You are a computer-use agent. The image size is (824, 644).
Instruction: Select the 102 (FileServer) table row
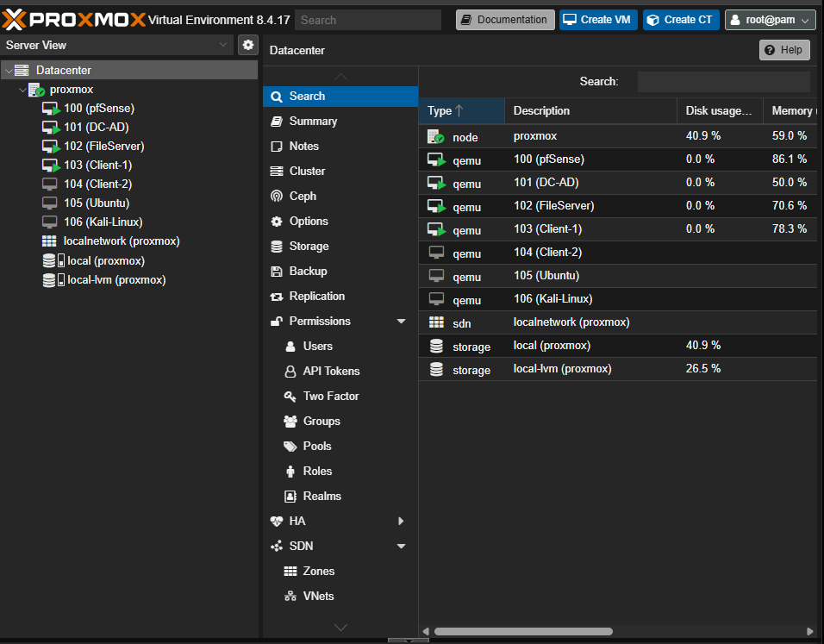[x=618, y=206]
